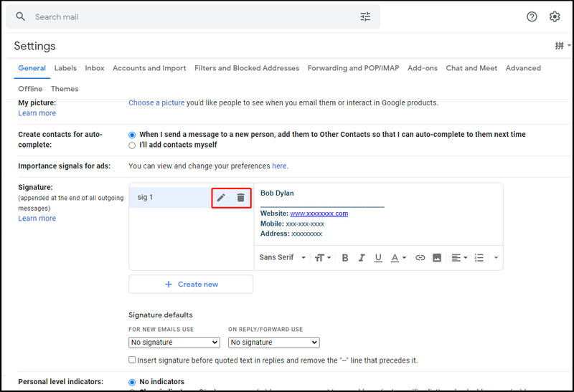Select add to Other Contacts radio option
The height and width of the screenshot is (392, 574).
(132, 135)
